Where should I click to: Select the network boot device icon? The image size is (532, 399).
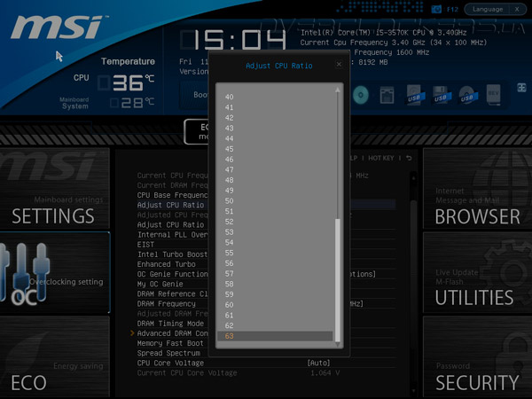pyautogui.click(x=387, y=95)
